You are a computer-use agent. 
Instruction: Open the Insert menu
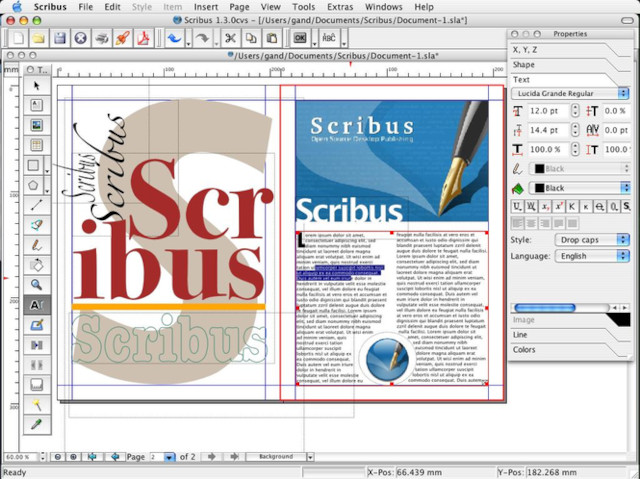coord(206,7)
